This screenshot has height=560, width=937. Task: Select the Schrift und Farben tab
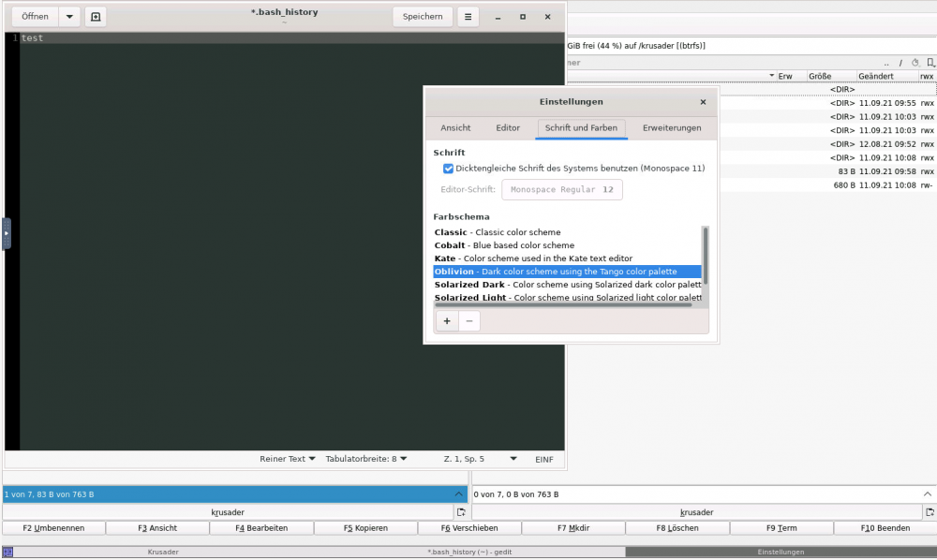pos(581,127)
